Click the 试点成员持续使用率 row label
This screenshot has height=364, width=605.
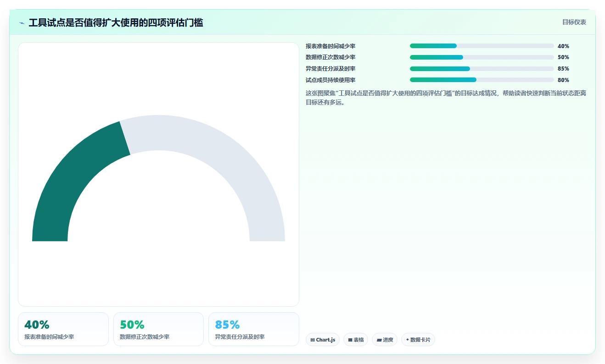click(x=331, y=80)
